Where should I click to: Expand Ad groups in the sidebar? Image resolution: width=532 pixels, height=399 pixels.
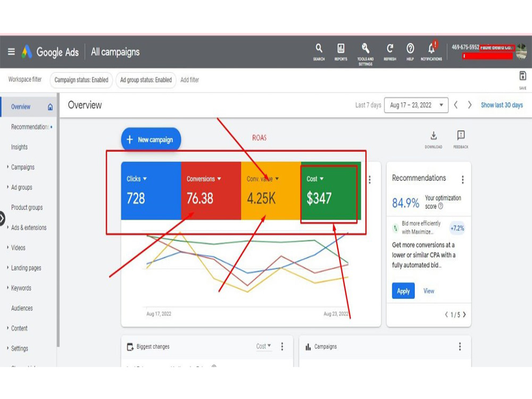click(x=7, y=187)
